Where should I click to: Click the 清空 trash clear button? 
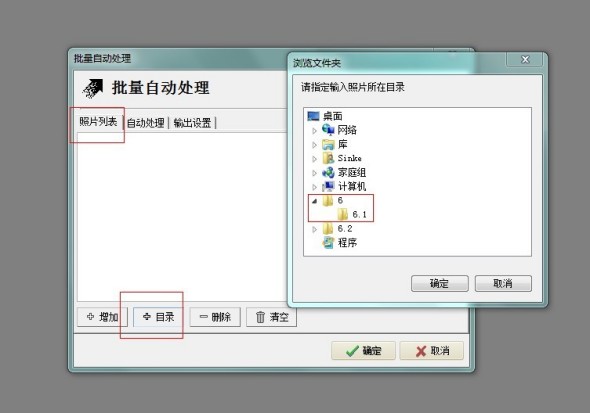tap(271, 317)
